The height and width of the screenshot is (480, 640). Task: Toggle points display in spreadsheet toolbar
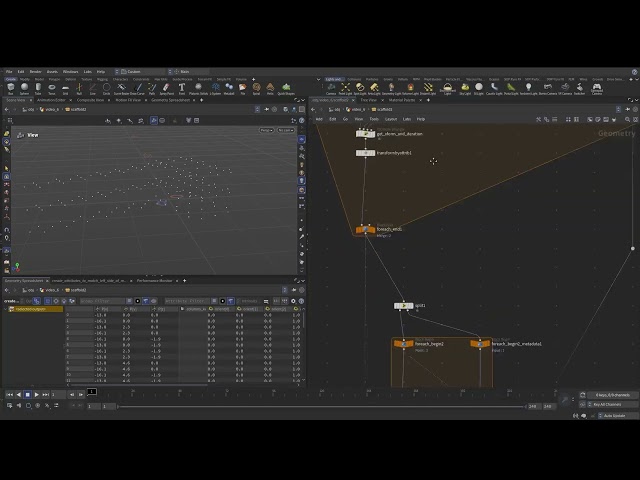(48, 301)
